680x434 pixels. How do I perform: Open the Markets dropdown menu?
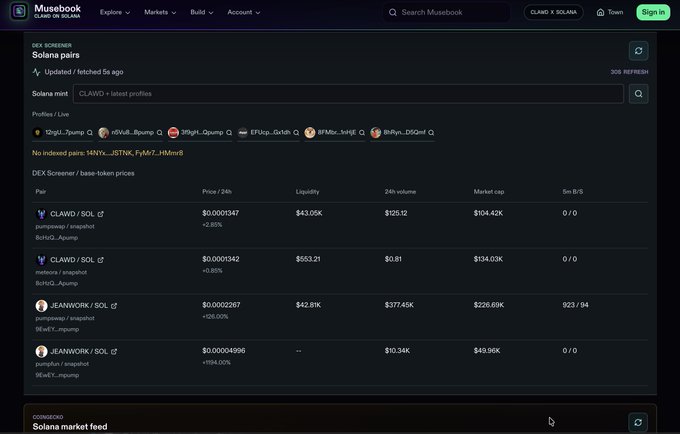pos(160,12)
